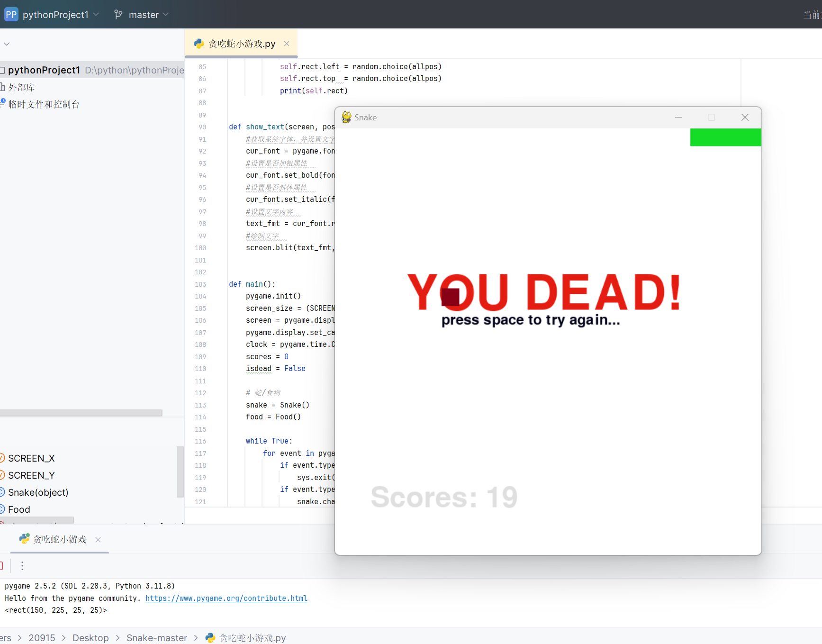The width and height of the screenshot is (822, 644).
Task: Click the Python icon in the breadcrumb bar
Action: 210,638
